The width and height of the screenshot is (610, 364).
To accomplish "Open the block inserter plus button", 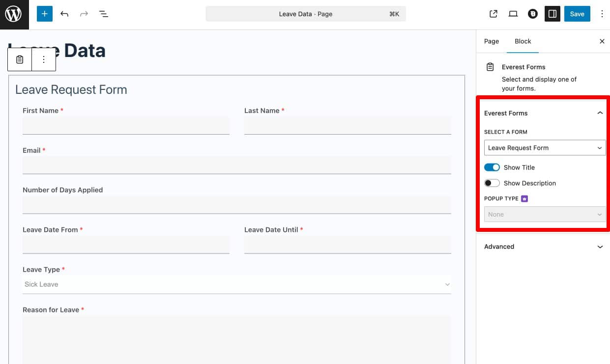I will [x=44, y=14].
